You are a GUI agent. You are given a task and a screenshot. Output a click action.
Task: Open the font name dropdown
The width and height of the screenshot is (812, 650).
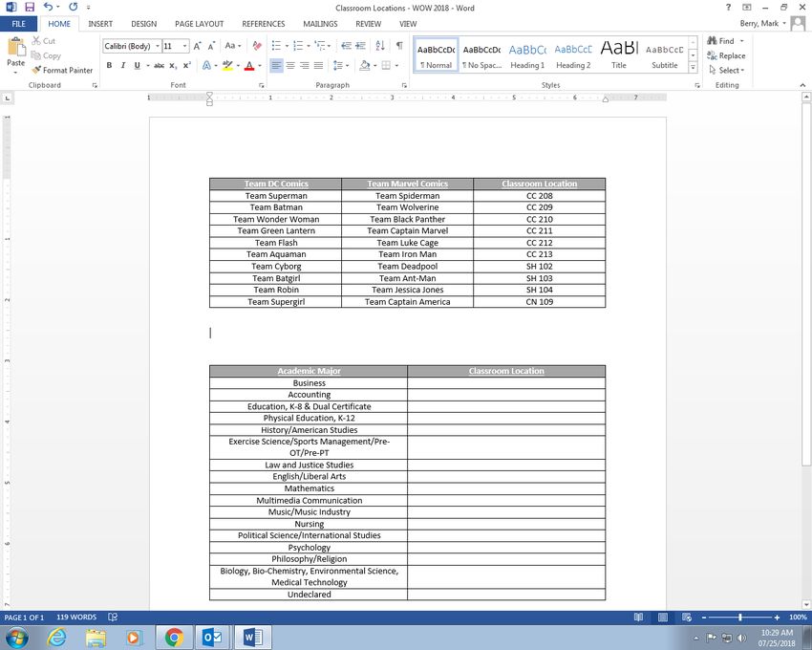coord(158,46)
